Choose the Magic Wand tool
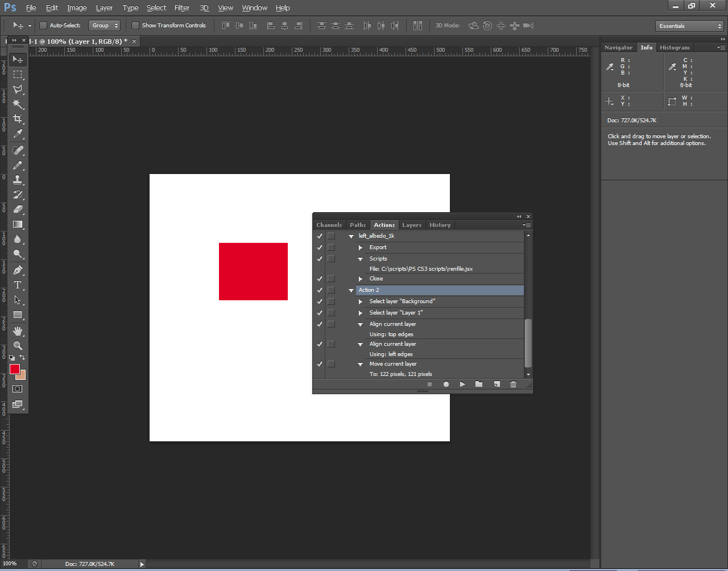The height and width of the screenshot is (571, 728). tap(18, 104)
